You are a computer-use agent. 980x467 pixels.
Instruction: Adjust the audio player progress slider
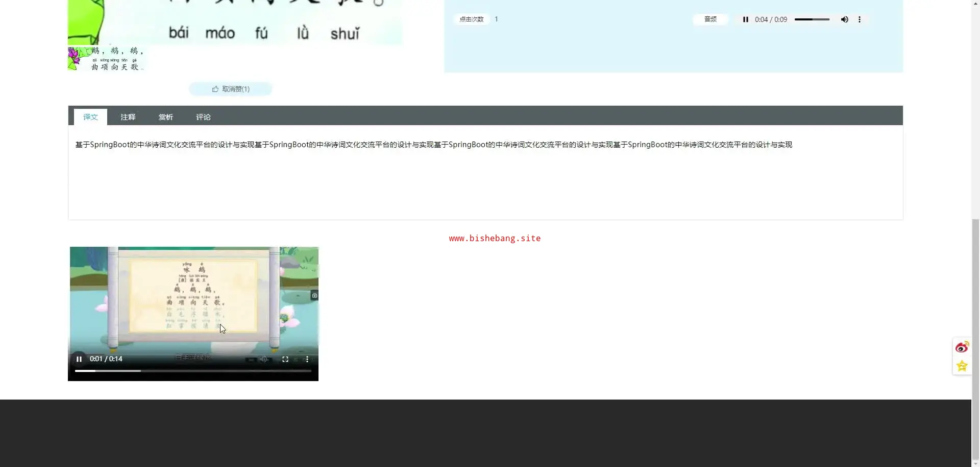(x=812, y=19)
